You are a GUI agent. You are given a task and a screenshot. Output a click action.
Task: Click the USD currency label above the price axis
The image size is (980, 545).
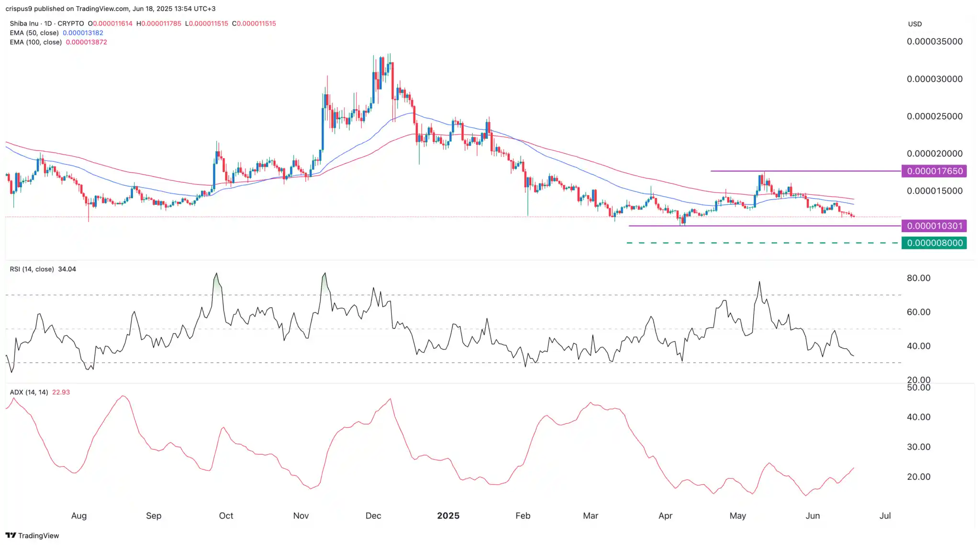915,23
